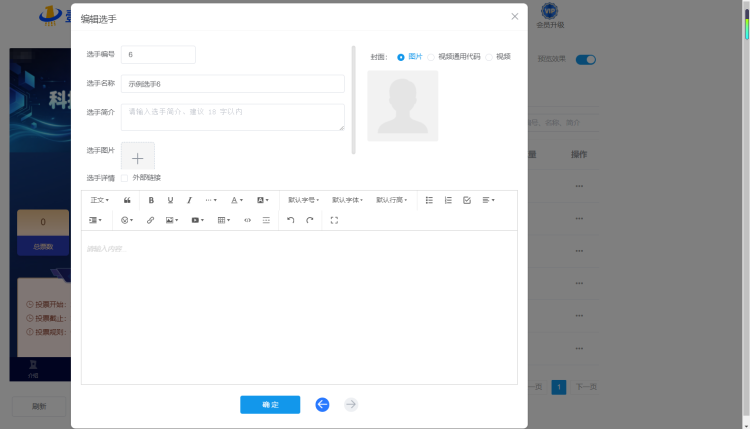The image size is (750, 429).
Task: Select the 视频 cover radio option
Action: [x=489, y=57]
